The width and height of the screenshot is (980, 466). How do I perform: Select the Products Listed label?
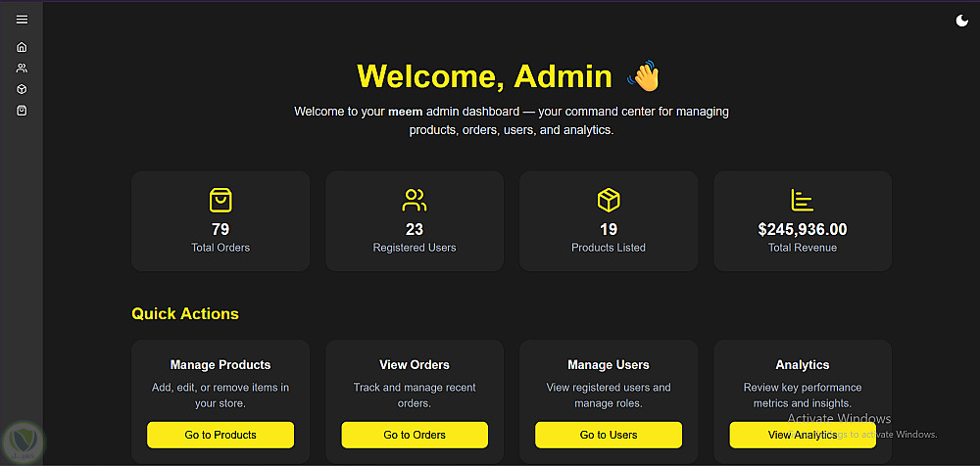[x=609, y=248]
